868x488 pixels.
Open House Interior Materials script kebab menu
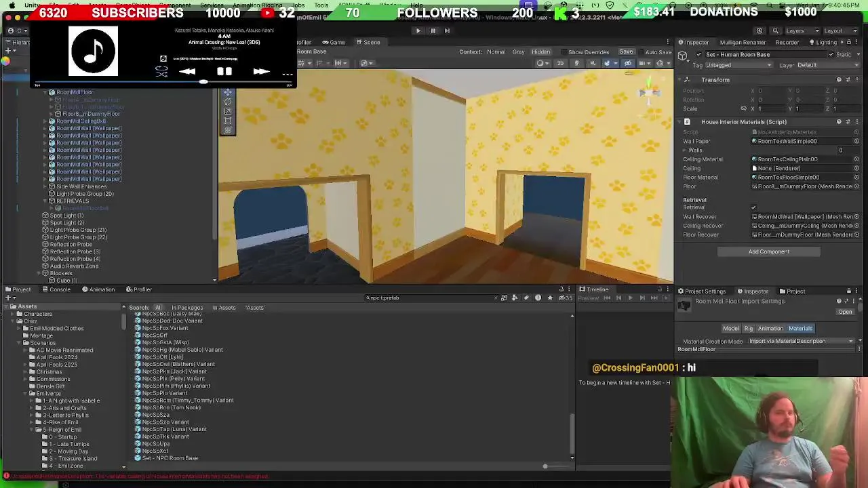pos(857,122)
